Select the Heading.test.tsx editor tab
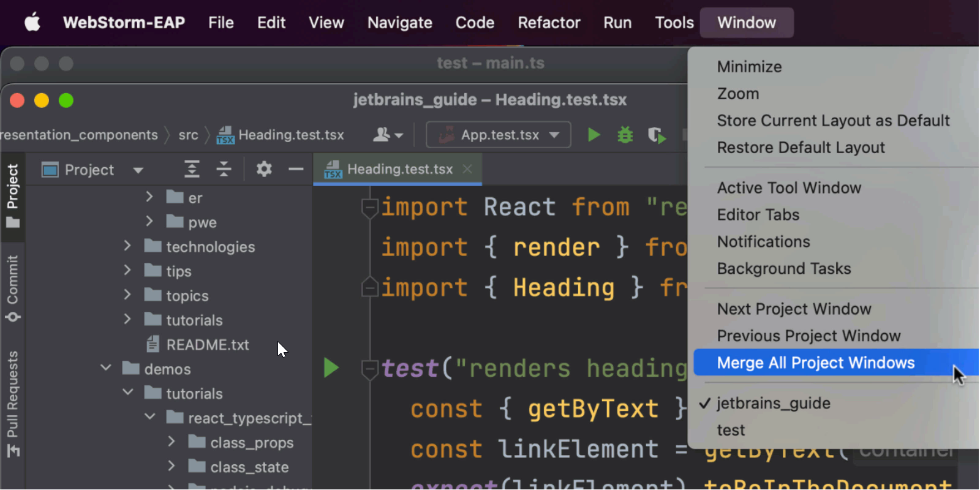 coord(398,170)
